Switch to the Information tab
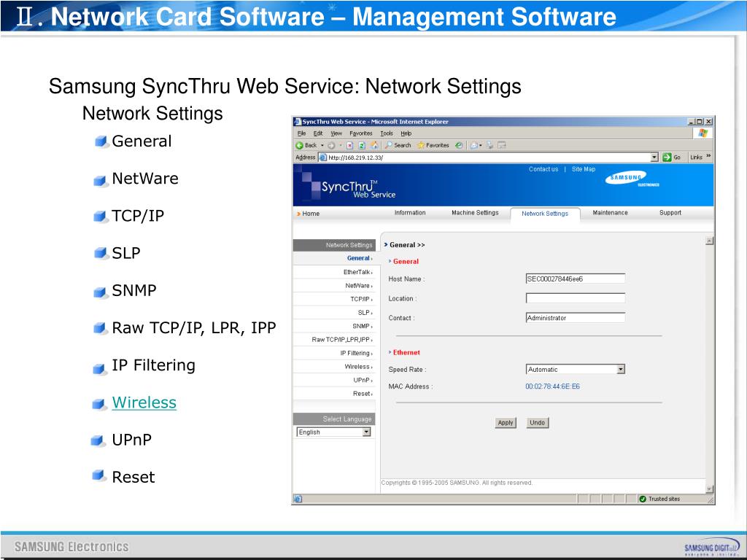This screenshot has height=560, width=747. pyautogui.click(x=410, y=213)
